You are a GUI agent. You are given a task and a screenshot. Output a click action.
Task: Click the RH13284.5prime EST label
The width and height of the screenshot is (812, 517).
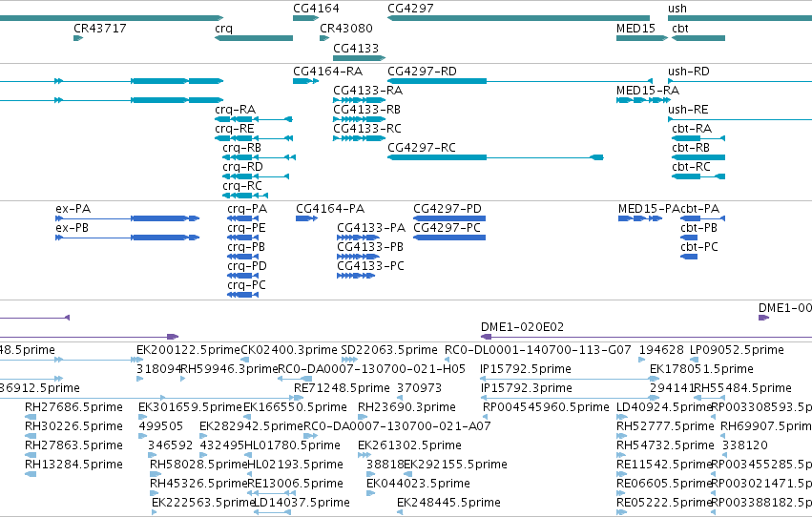point(74,465)
